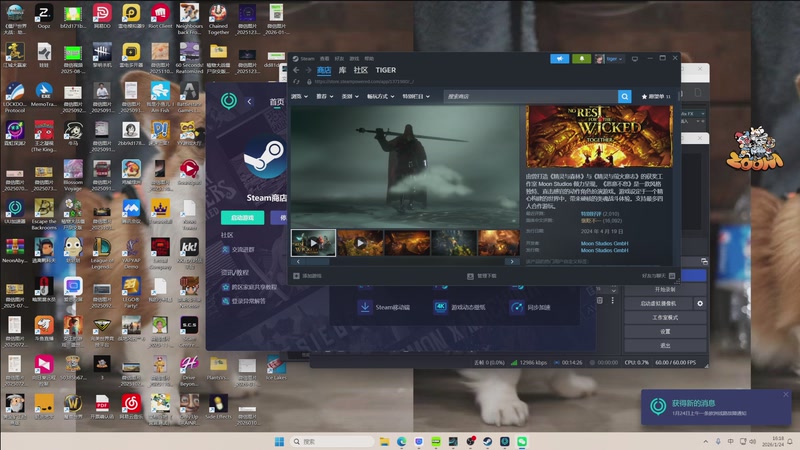Select third screenshot thumbnail
Screen dimensions: 800x450
[x=407, y=243]
